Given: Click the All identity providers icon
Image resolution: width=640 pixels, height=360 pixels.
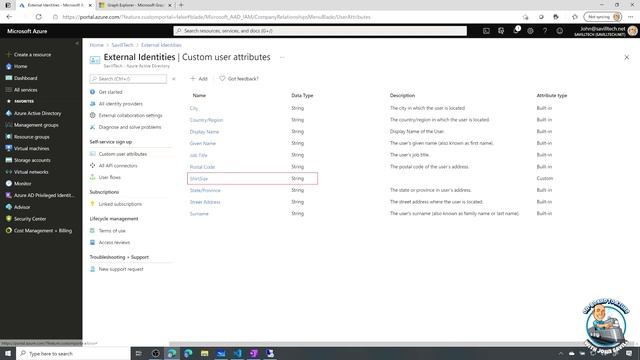Looking at the screenshot, I should (93, 104).
